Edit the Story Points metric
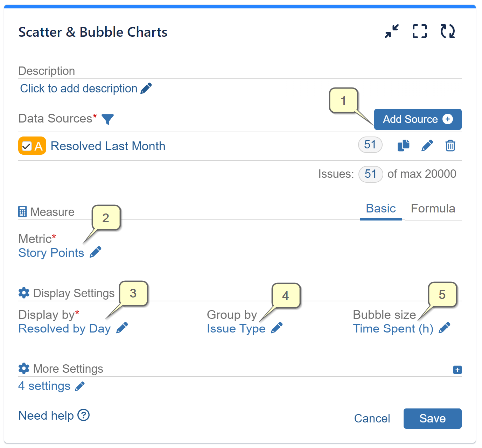The height and width of the screenshot is (448, 482). tap(95, 252)
